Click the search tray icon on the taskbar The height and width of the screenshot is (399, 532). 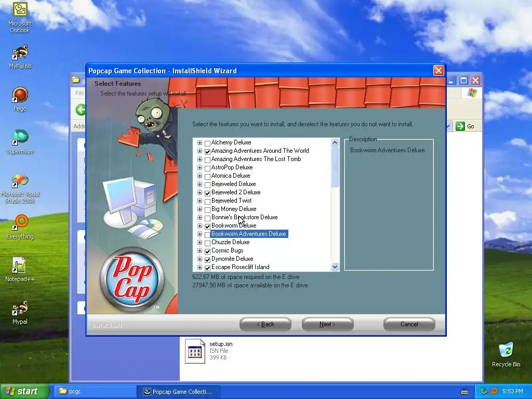coord(494,391)
